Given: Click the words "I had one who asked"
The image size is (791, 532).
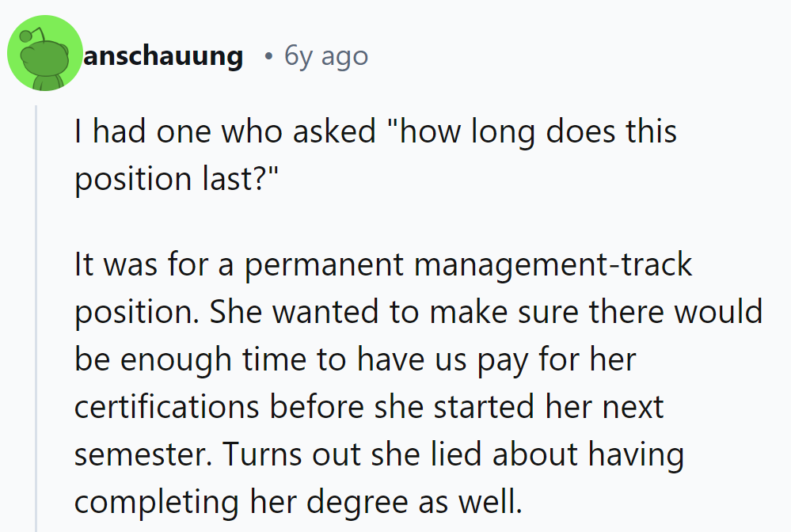Looking at the screenshot, I should pos(225,131).
